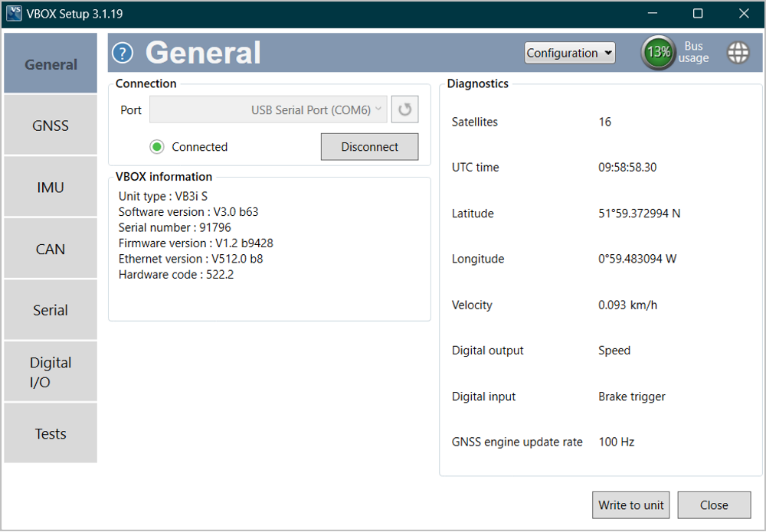Click Firmware version : V1.2 b9428 text

click(x=195, y=243)
